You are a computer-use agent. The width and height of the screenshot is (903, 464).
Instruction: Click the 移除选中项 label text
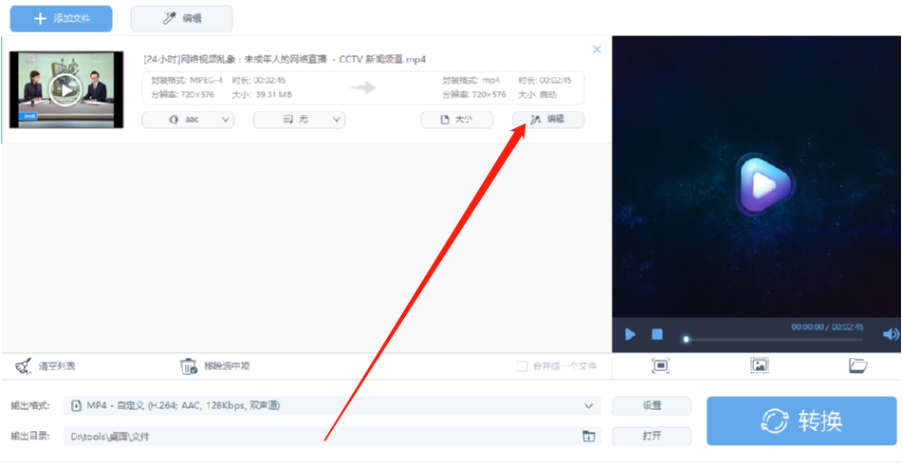(x=227, y=366)
